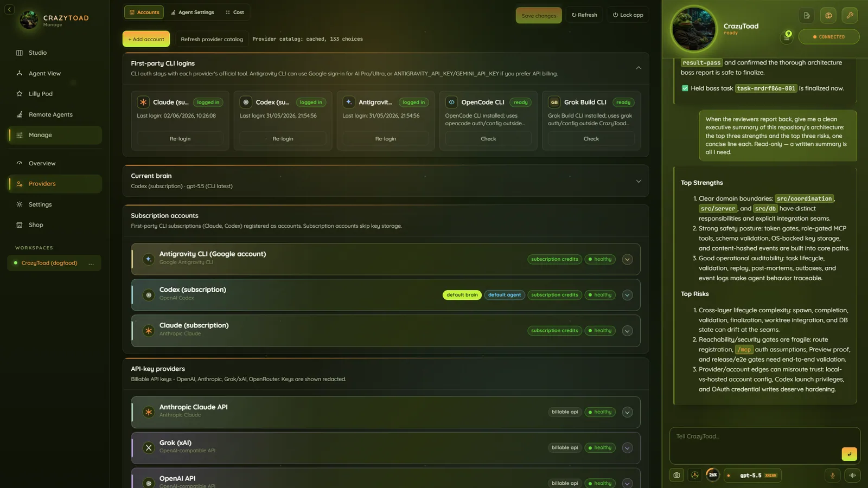
Task: Click Refresh provider catalog
Action: [x=212, y=39]
